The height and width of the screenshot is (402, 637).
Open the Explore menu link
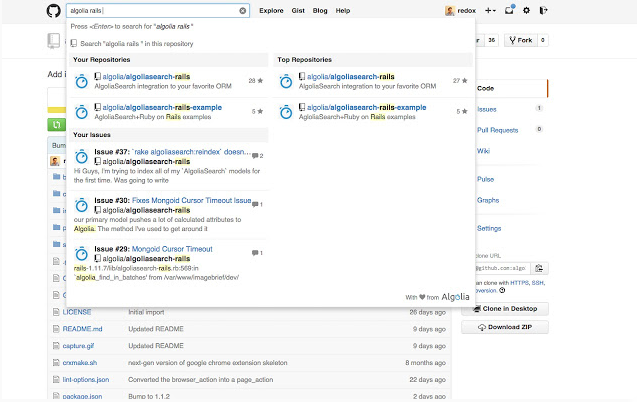(271, 11)
